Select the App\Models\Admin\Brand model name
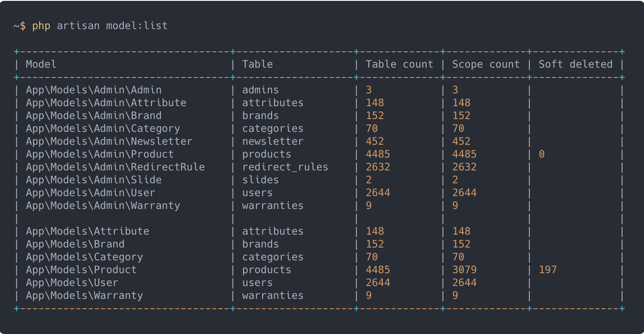This screenshot has width=644, height=334. (x=94, y=116)
